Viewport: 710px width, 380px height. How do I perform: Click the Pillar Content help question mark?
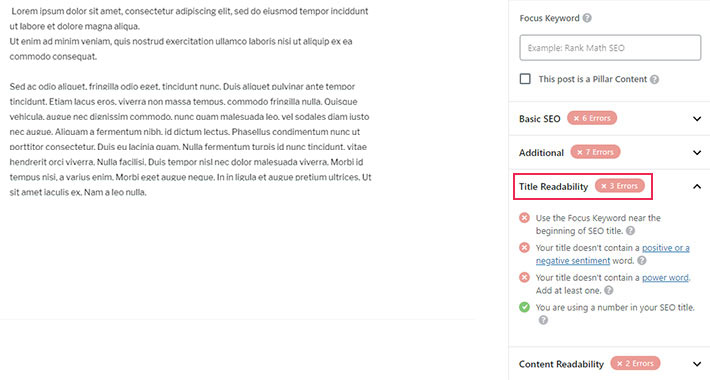[654, 79]
